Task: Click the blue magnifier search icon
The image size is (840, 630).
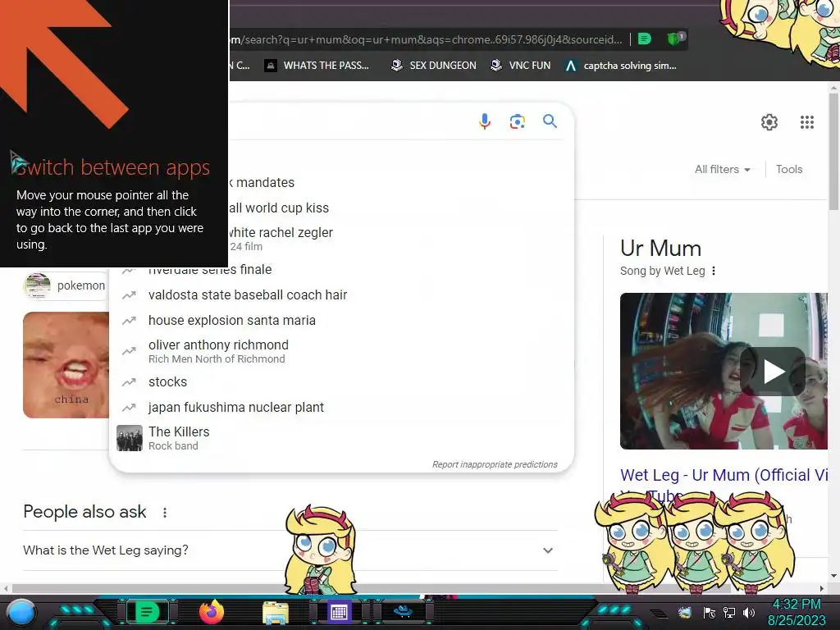Action: click(550, 121)
